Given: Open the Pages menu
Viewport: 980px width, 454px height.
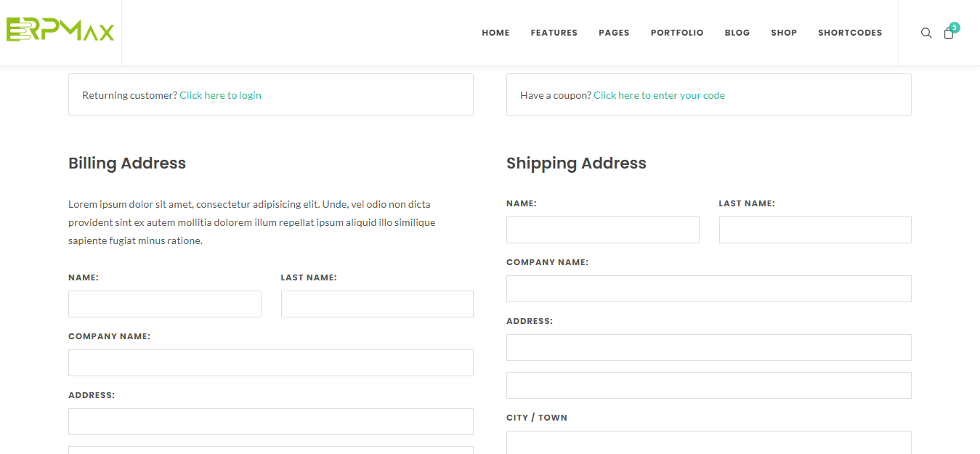Looking at the screenshot, I should [614, 33].
